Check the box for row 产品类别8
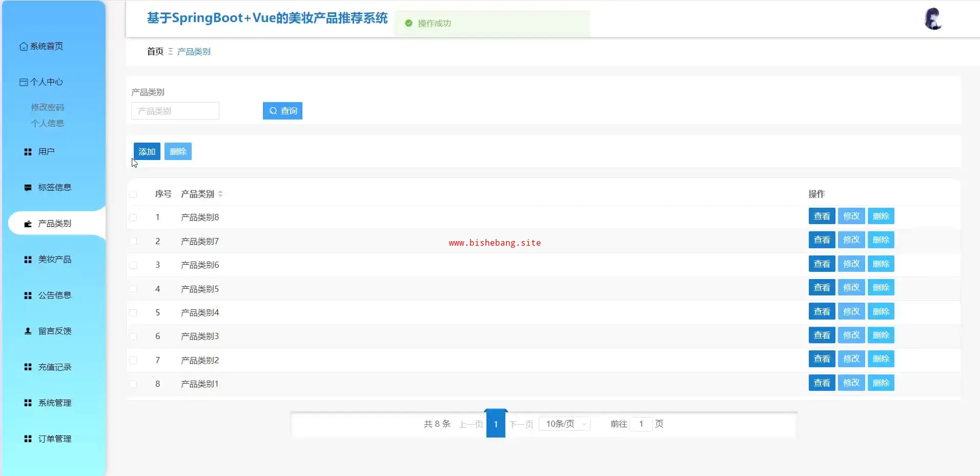The width and height of the screenshot is (980, 476). (x=133, y=217)
